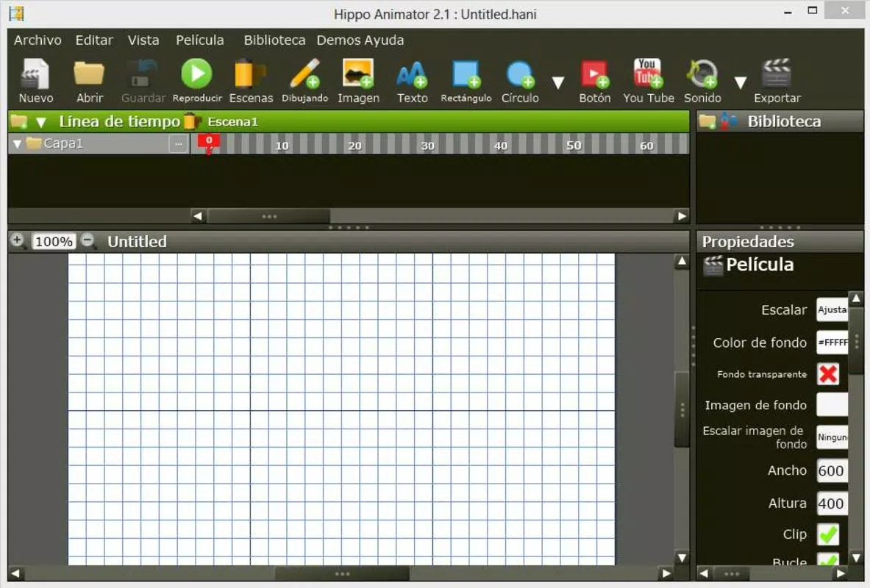
Task: Click the properties horizontal scroll left arrow
Action: (x=704, y=573)
